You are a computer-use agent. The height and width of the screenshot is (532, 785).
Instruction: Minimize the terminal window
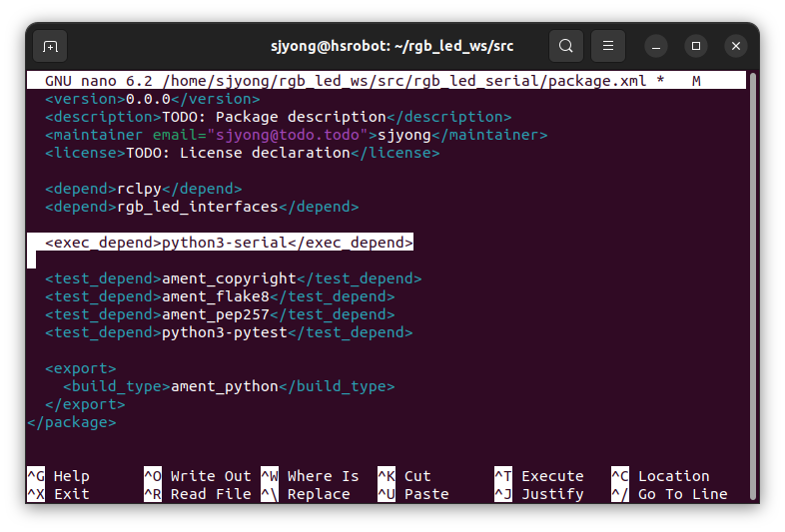[656, 47]
